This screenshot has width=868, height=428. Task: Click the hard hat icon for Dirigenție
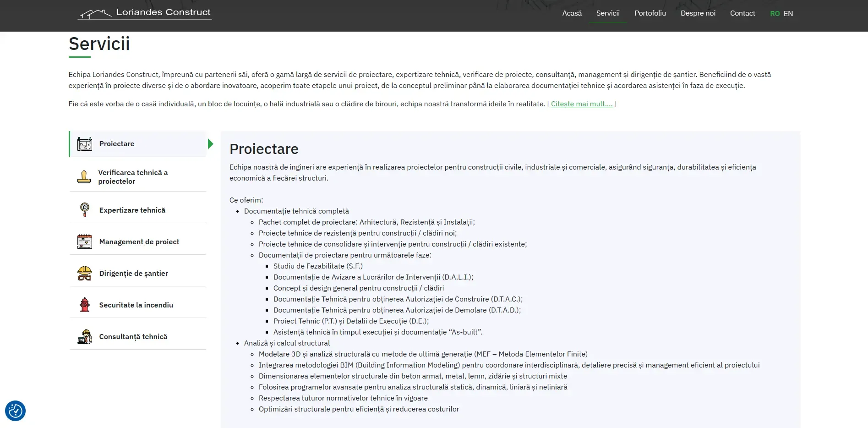(85, 273)
